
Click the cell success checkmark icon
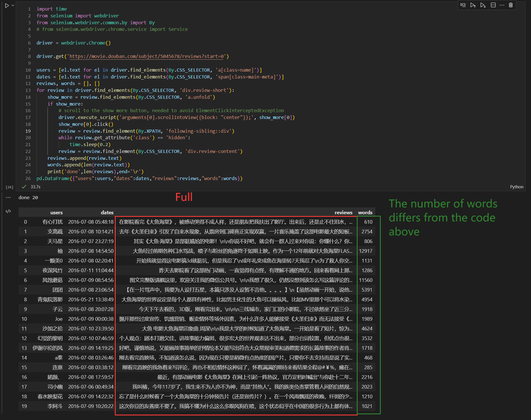pos(24,187)
